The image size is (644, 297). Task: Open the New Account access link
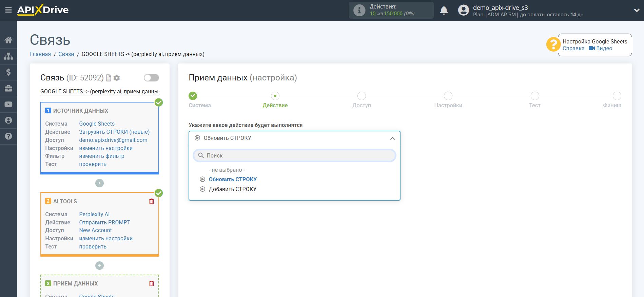95,230
